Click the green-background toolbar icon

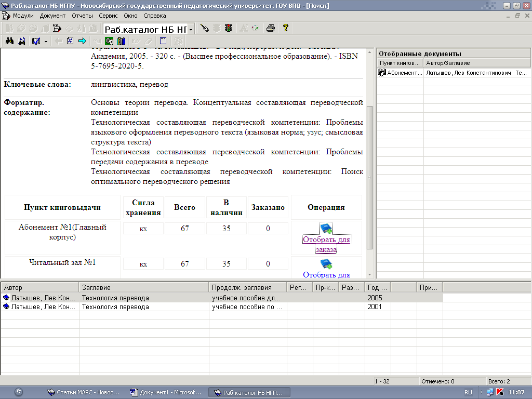109,41
